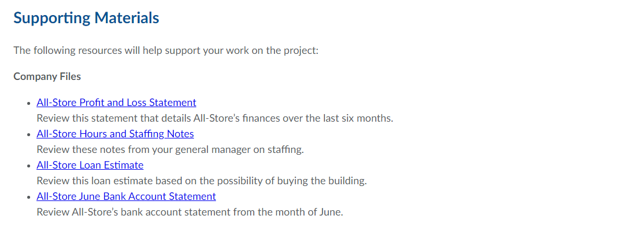
Task: Open All-Store Hours and Staffing Notes link
Action: coord(115,134)
